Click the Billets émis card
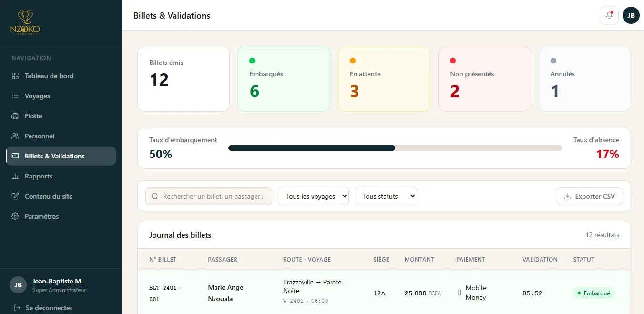644x314 pixels. point(184,79)
